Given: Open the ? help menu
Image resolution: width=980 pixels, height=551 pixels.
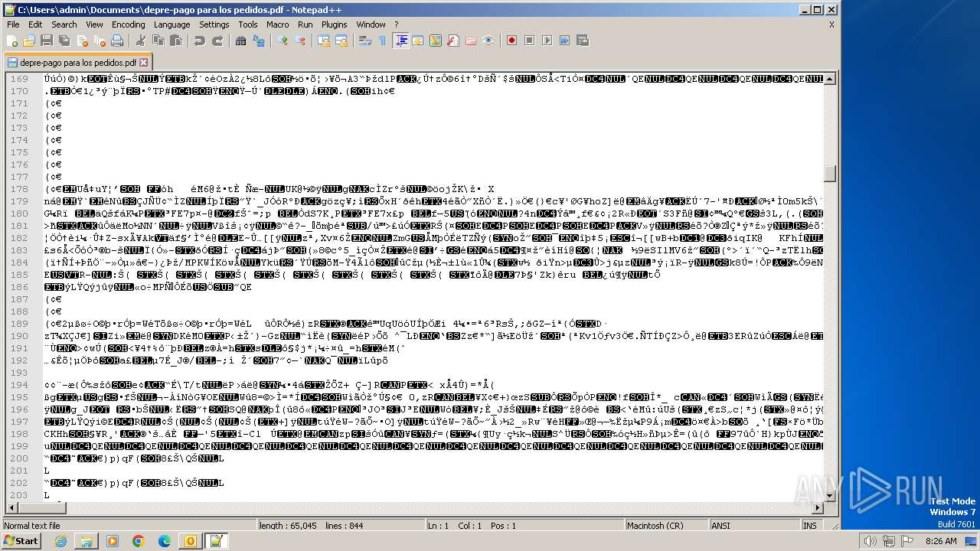Looking at the screenshot, I should click(x=397, y=24).
